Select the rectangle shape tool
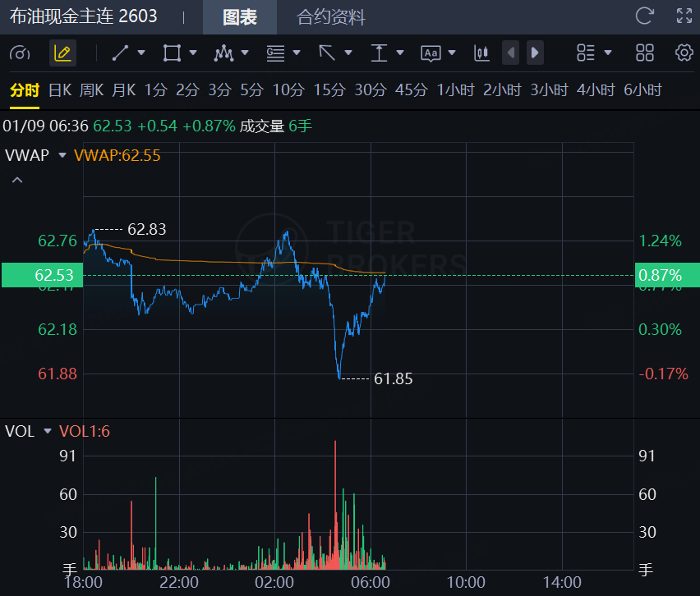 point(172,53)
